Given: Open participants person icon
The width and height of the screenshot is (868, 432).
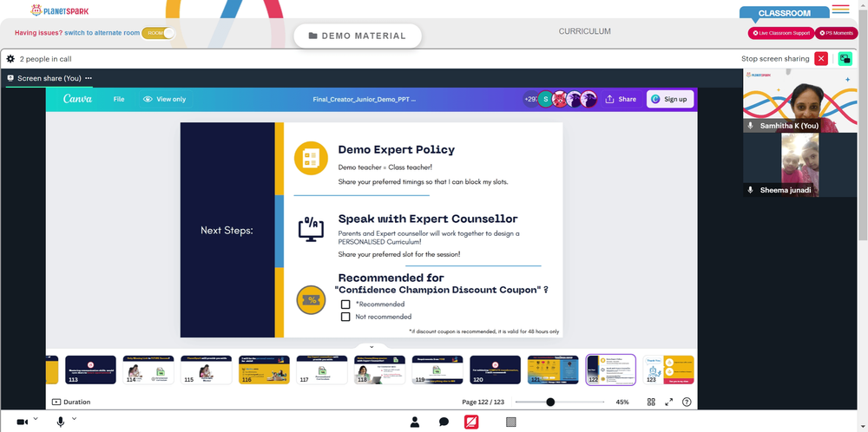Looking at the screenshot, I should [415, 422].
